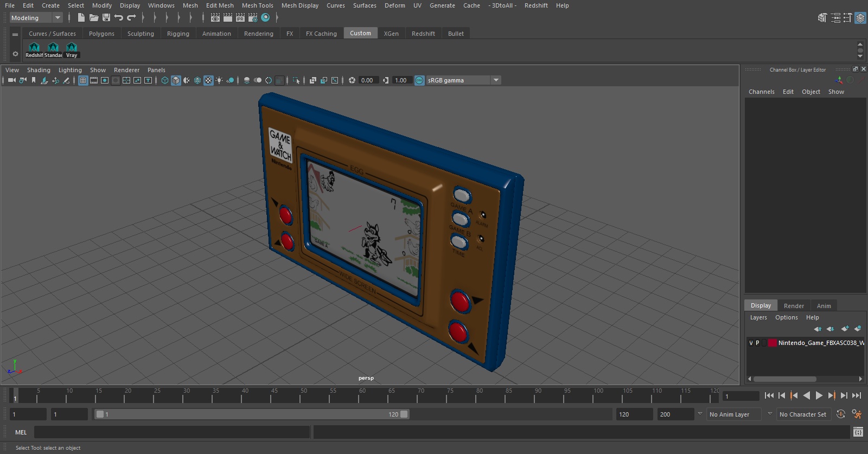The width and height of the screenshot is (868, 454).
Task: Switch to the Polygons shelf tab
Action: 101,34
